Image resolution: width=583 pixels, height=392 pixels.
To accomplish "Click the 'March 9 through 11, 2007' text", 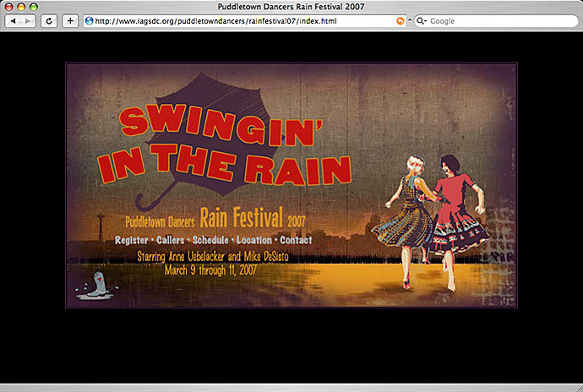I will tap(210, 270).
